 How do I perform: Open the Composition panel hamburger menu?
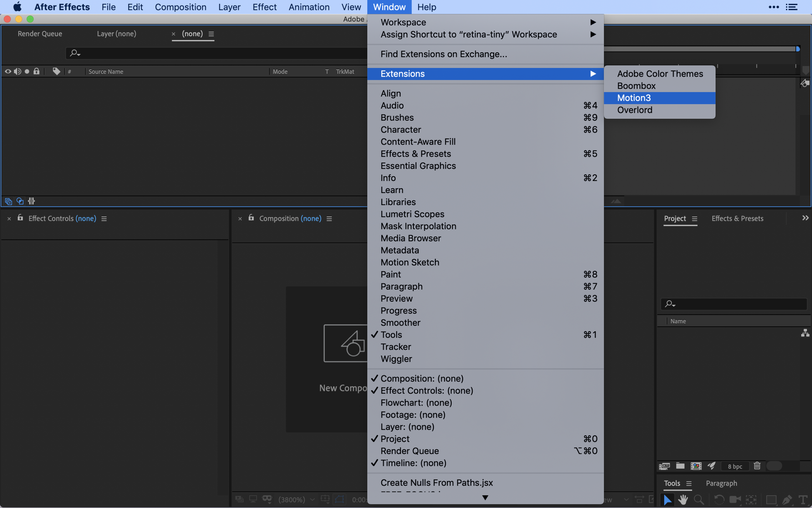(x=329, y=219)
